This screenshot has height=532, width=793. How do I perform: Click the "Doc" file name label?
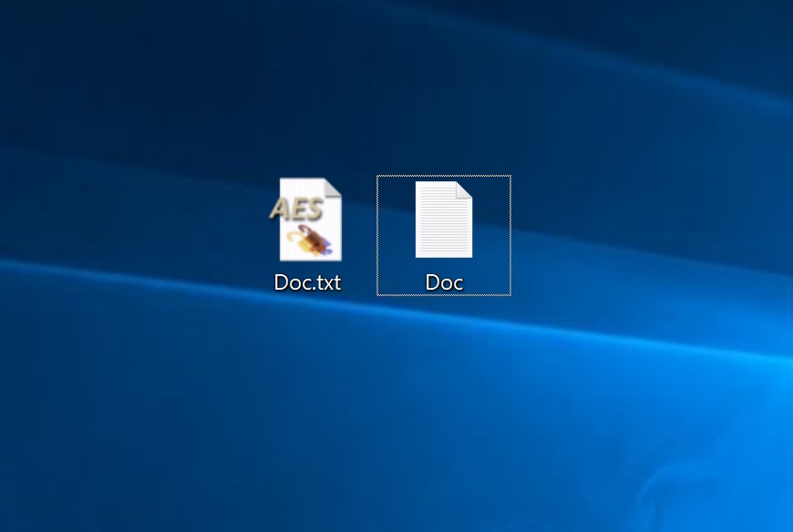[444, 282]
